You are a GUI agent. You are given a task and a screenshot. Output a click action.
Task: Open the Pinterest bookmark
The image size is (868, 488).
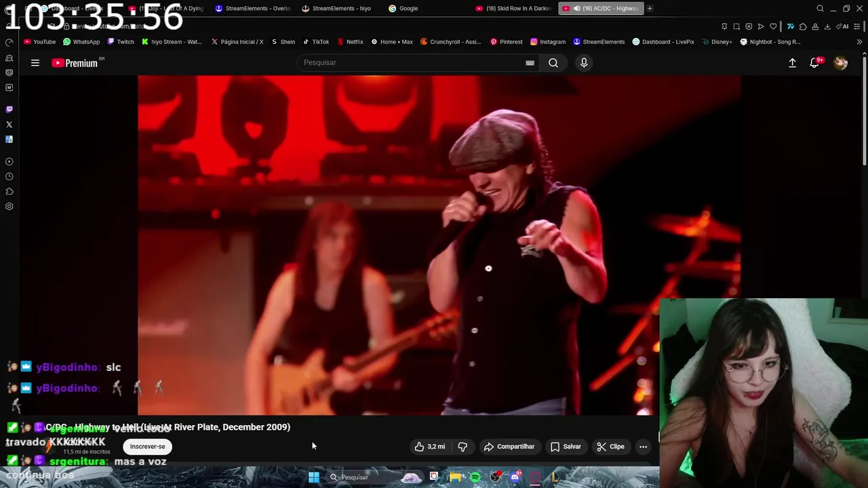506,41
